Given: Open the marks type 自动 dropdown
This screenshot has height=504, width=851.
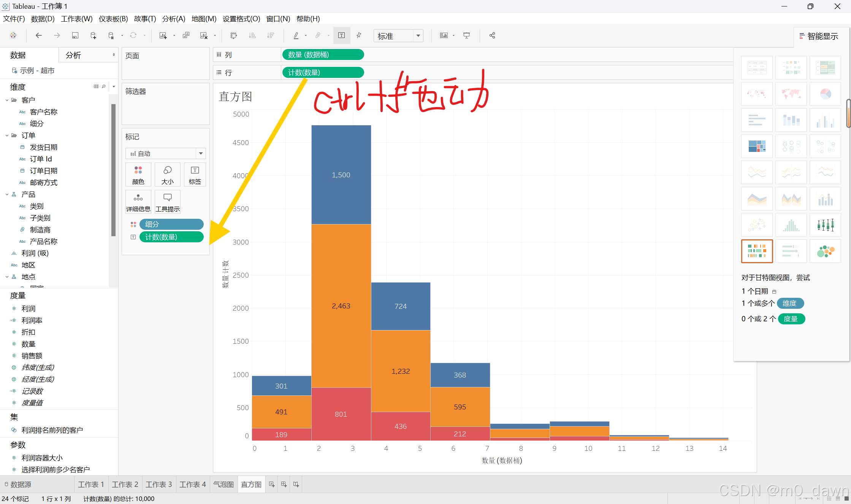Looking at the screenshot, I should 165,153.
